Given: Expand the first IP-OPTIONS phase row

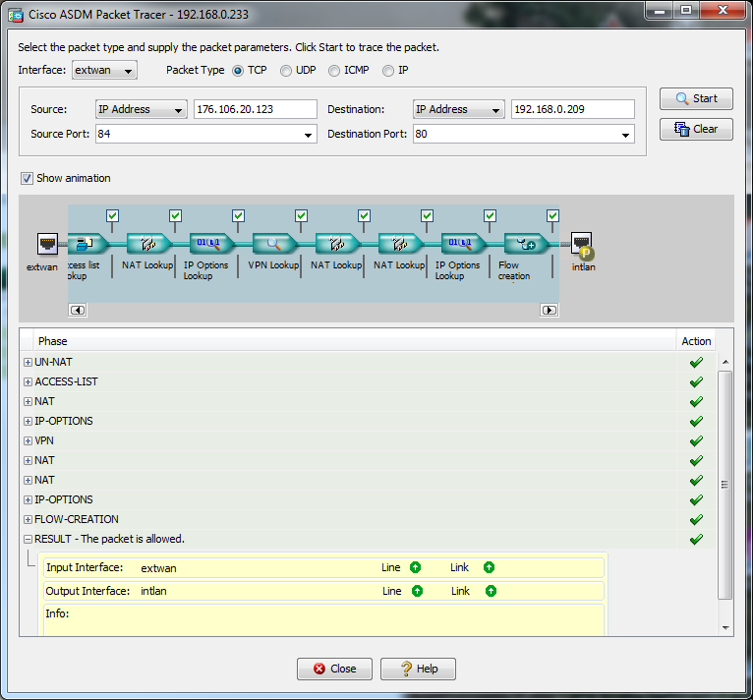Looking at the screenshot, I should (28, 422).
